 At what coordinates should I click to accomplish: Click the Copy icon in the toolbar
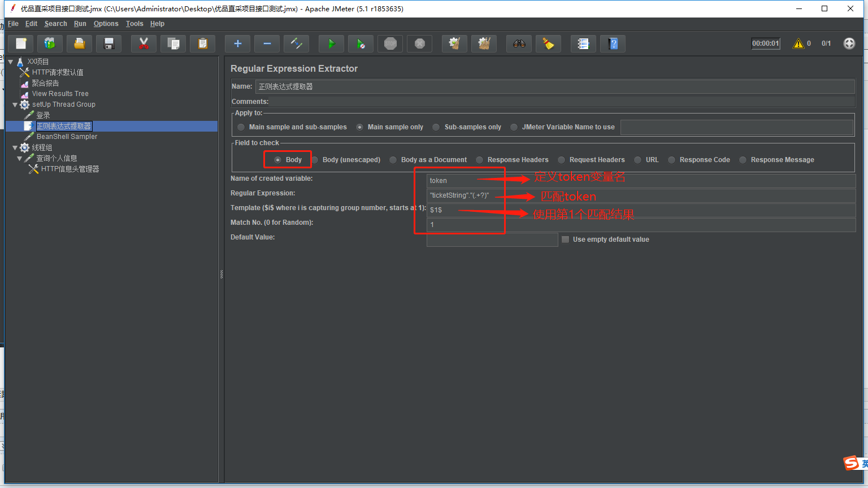click(173, 43)
